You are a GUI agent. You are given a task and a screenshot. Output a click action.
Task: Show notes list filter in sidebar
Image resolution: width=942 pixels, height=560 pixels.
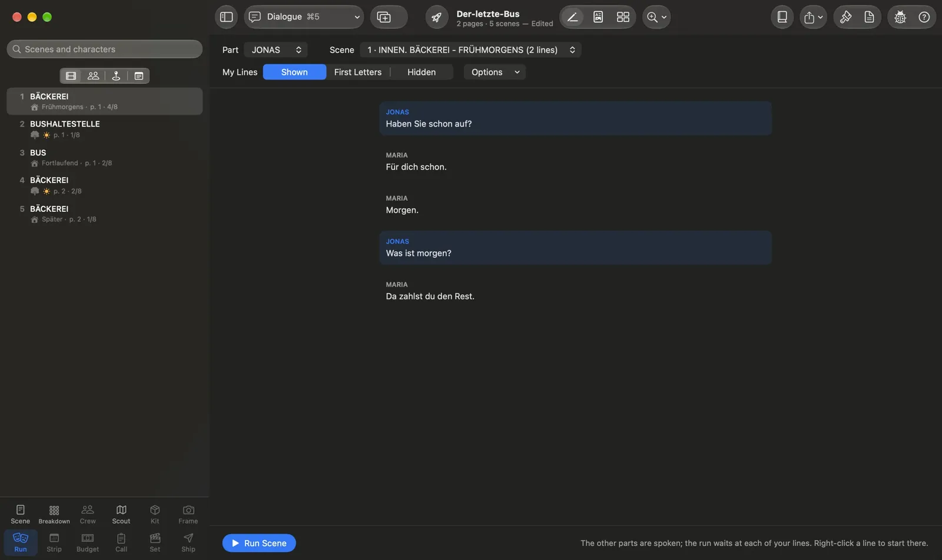(138, 76)
